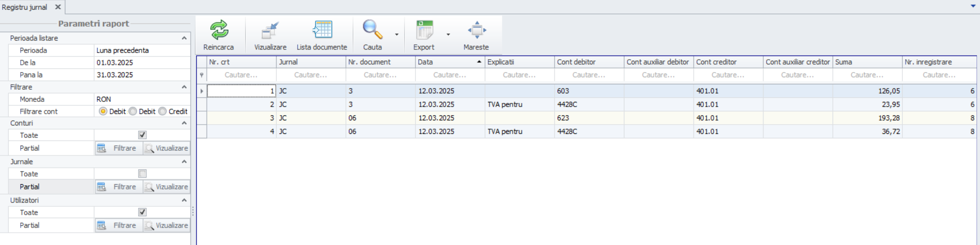
Task: Click the Mareste expand icon
Action: coord(476,30)
